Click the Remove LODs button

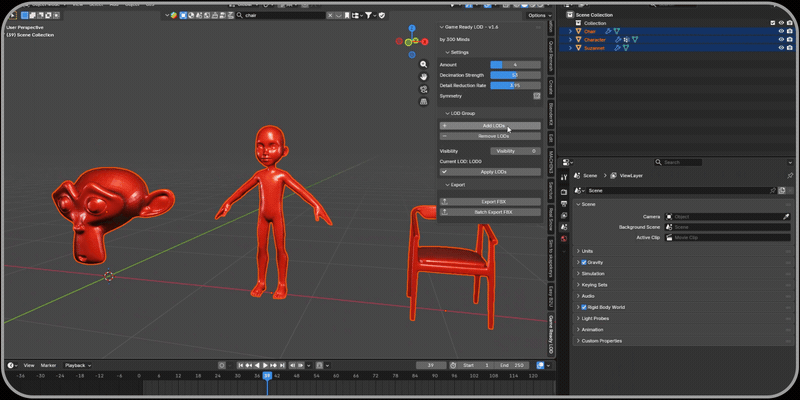tap(490, 136)
